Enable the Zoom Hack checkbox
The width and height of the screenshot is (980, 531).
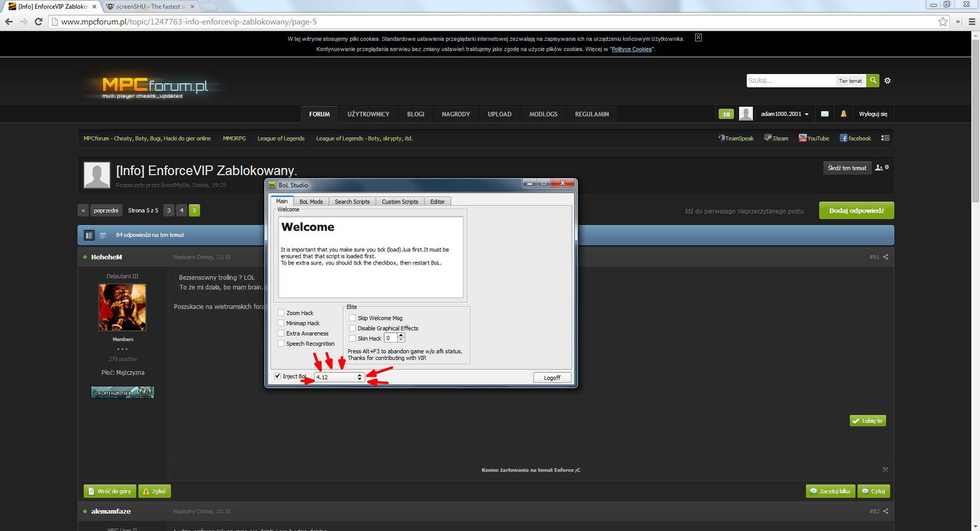(x=281, y=313)
